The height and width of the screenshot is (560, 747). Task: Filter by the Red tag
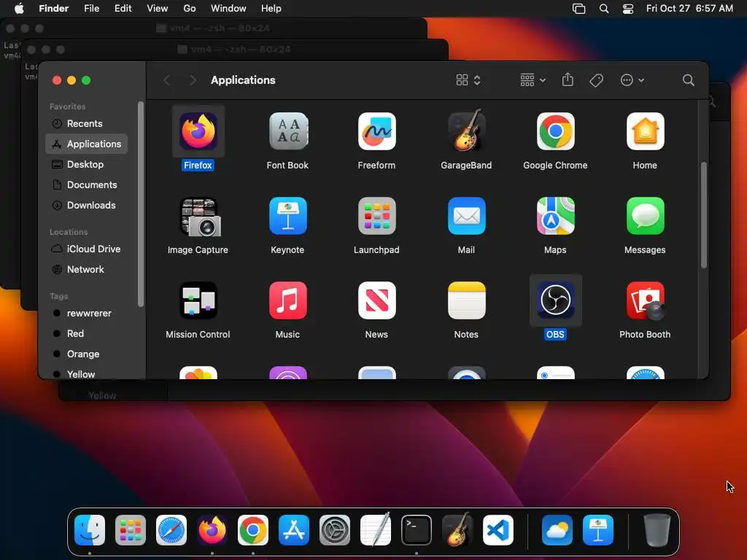point(87,334)
